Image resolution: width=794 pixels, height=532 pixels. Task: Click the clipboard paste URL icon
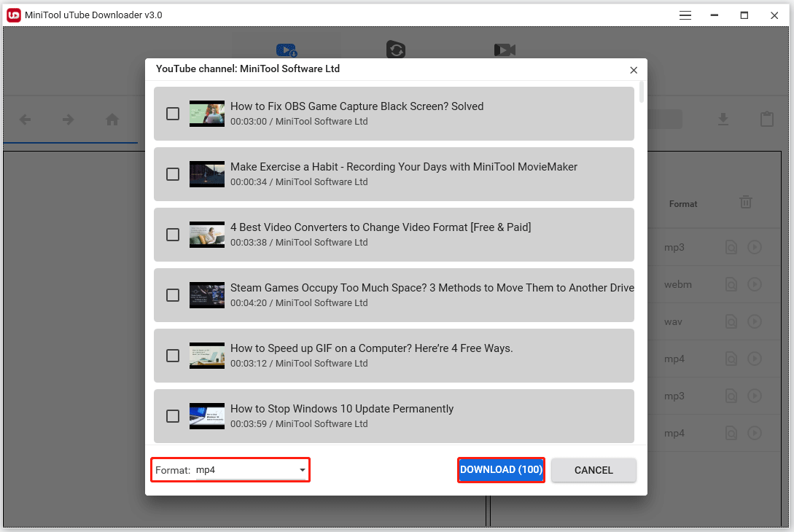(x=767, y=119)
